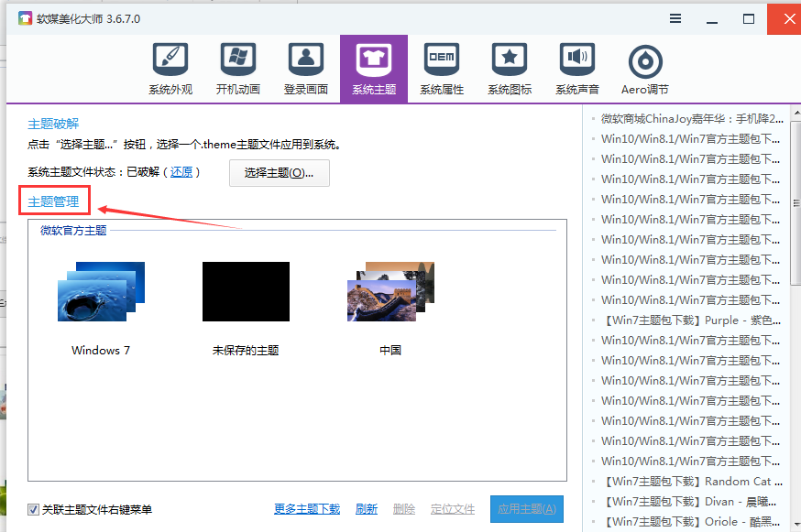
Task: Select the Windows 7 theme thumbnail
Action: tap(100, 291)
